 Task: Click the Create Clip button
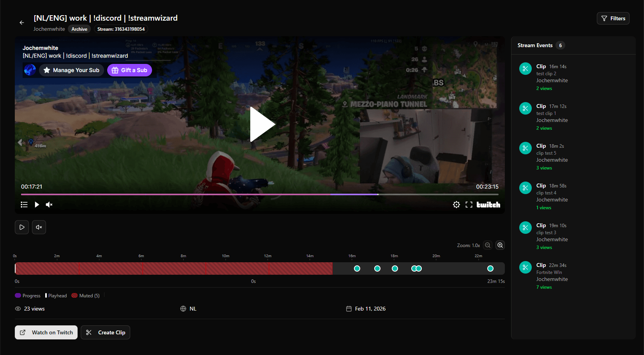(x=105, y=332)
